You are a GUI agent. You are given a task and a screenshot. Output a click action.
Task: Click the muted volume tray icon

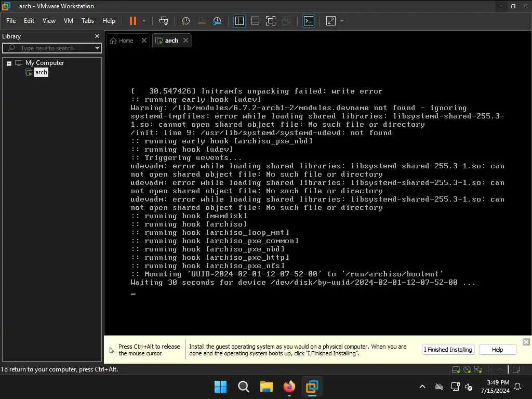pyautogui.click(x=469, y=387)
